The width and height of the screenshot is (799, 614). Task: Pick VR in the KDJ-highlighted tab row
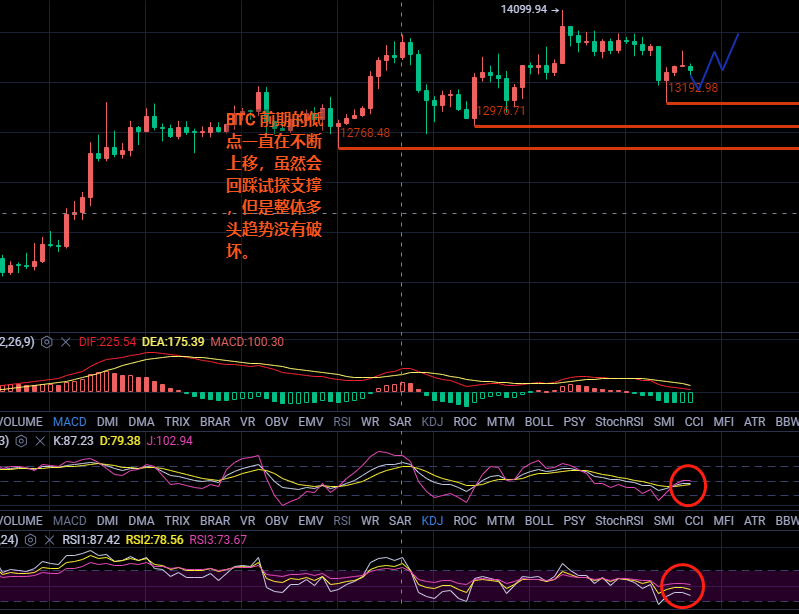[248, 521]
